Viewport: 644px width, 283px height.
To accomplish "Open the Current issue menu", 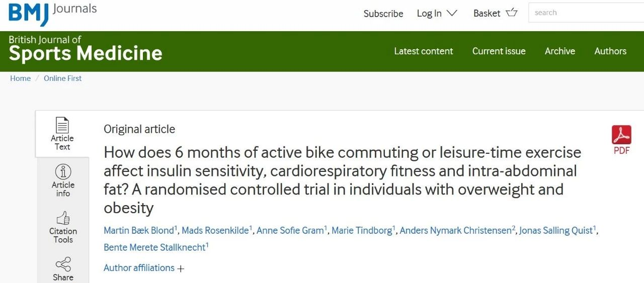I will tap(499, 51).
